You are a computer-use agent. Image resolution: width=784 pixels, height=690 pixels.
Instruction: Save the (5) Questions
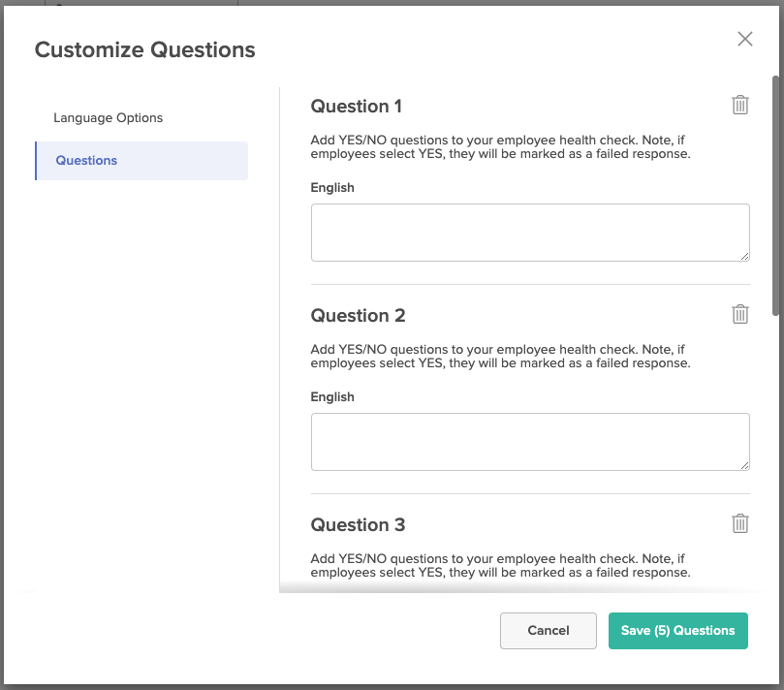(678, 631)
